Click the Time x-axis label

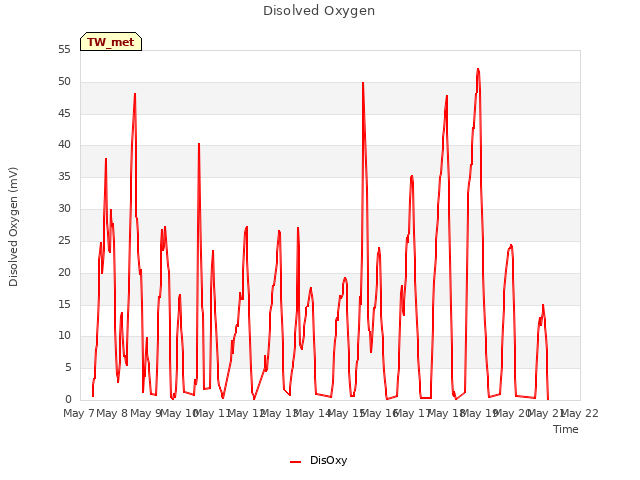[566, 429]
